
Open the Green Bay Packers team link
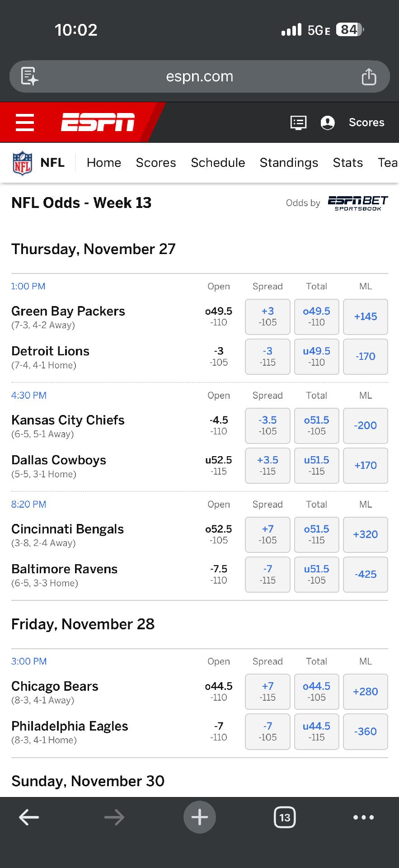point(68,311)
